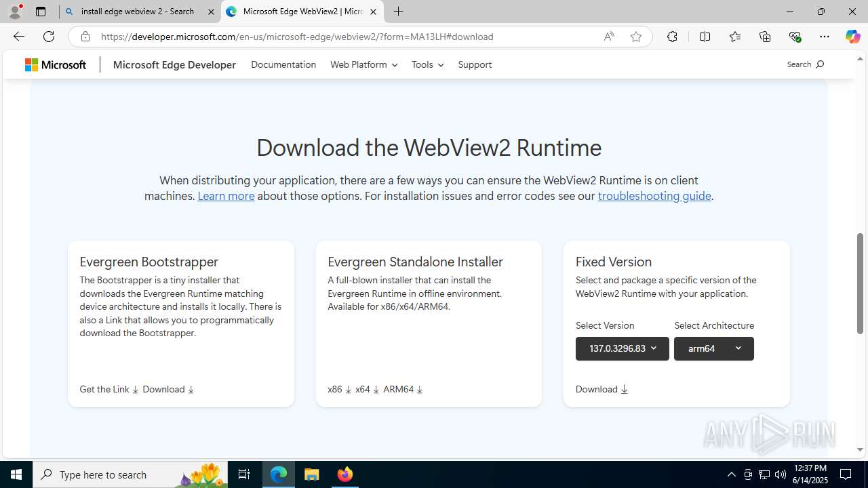The image size is (868, 488).
Task: Open Task View in taskbar
Action: (x=244, y=474)
